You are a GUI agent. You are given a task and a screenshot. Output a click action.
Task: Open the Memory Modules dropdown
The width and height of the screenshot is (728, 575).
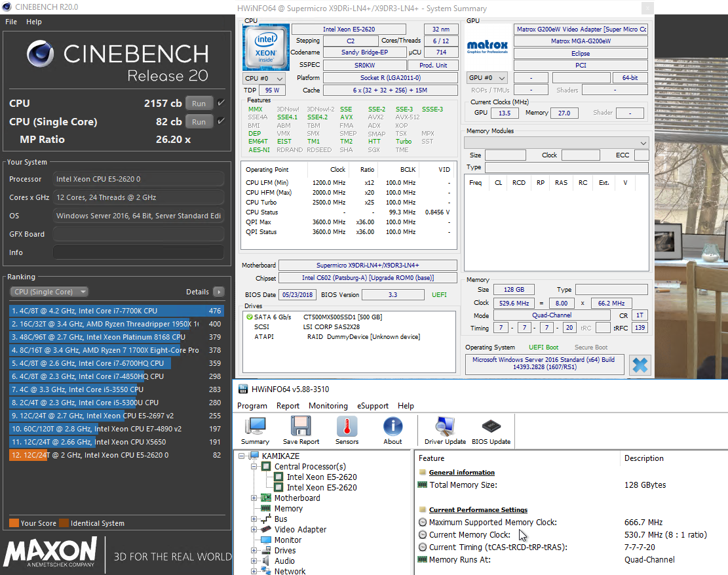tap(556, 142)
